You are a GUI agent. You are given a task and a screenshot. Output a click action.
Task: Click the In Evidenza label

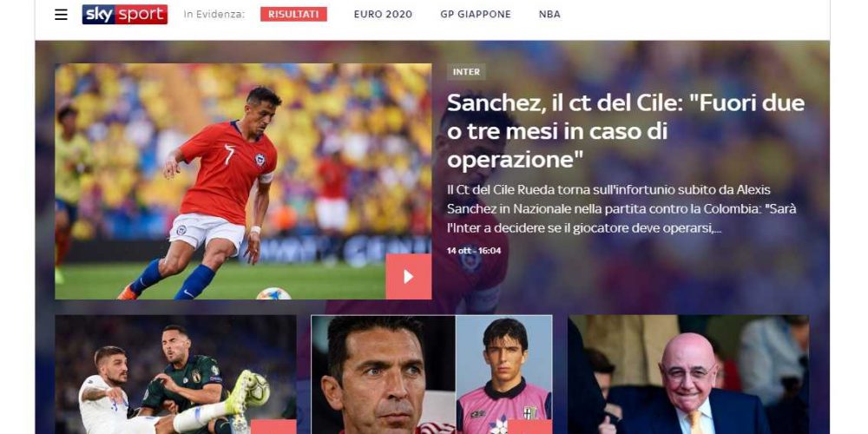pos(214,15)
